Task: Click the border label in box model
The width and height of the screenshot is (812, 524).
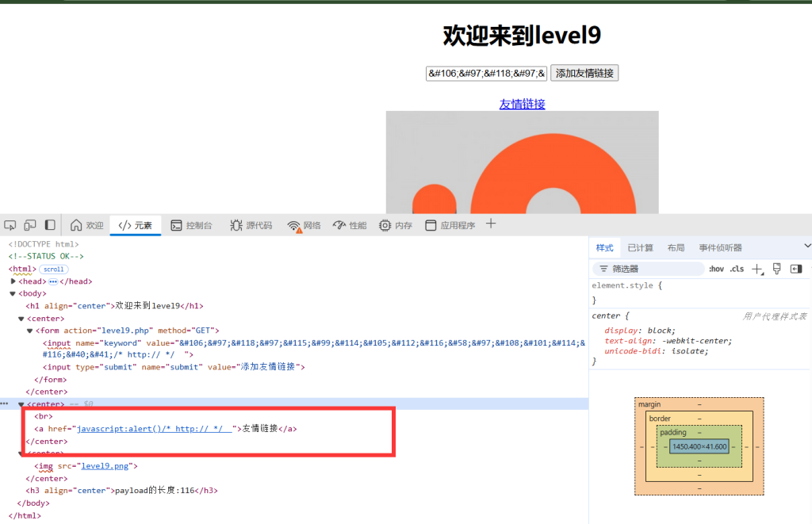Action: pyautogui.click(x=660, y=418)
